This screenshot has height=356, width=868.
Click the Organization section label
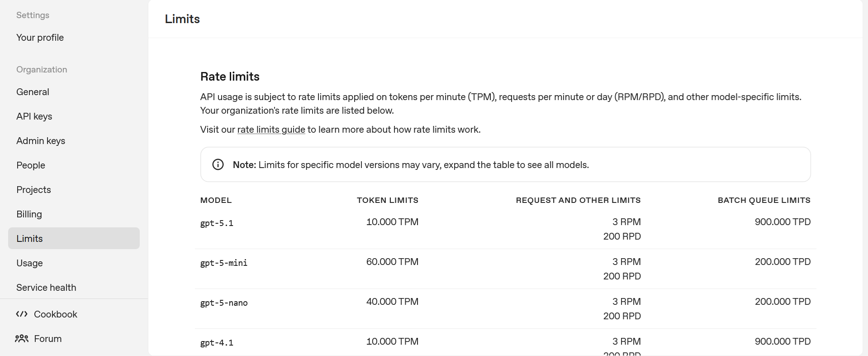click(42, 69)
